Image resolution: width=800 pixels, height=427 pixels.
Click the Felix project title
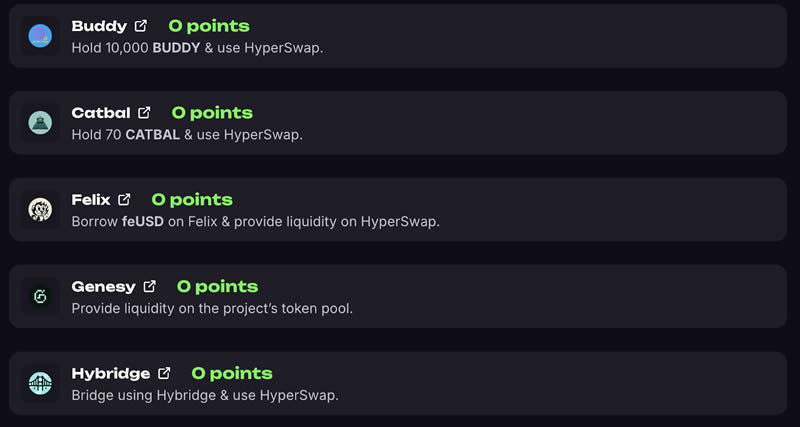[x=91, y=200]
